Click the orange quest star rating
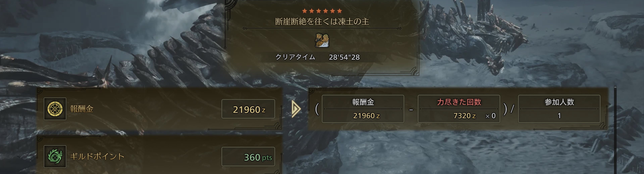 point(322,11)
